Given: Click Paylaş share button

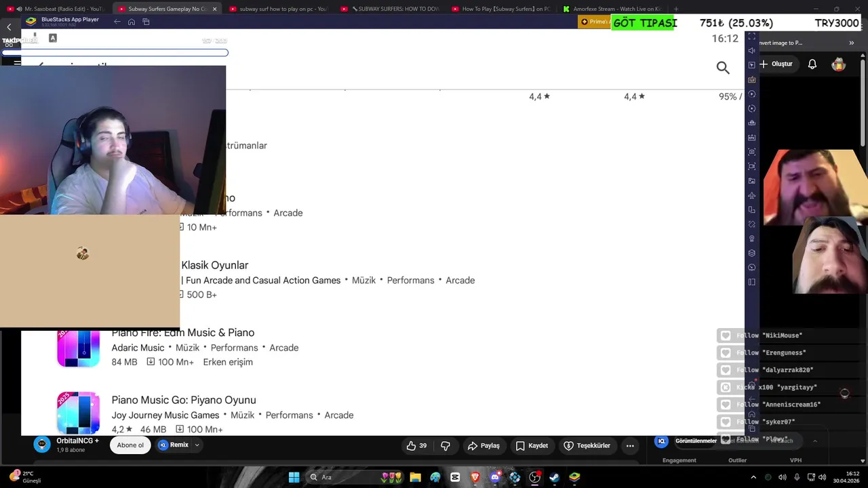Looking at the screenshot, I should [x=484, y=445].
